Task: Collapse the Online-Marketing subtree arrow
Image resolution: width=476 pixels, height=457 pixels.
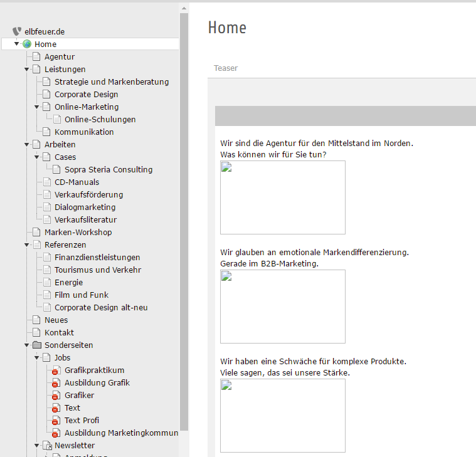Action: click(37, 107)
